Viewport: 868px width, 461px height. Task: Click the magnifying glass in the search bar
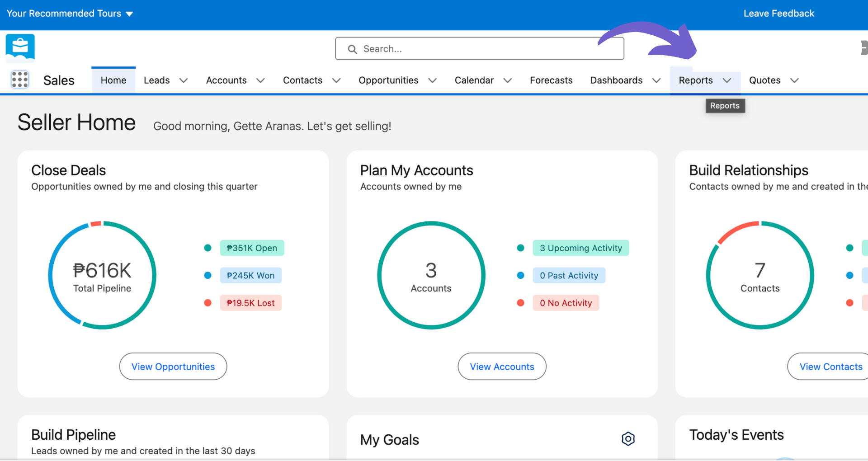pos(353,49)
